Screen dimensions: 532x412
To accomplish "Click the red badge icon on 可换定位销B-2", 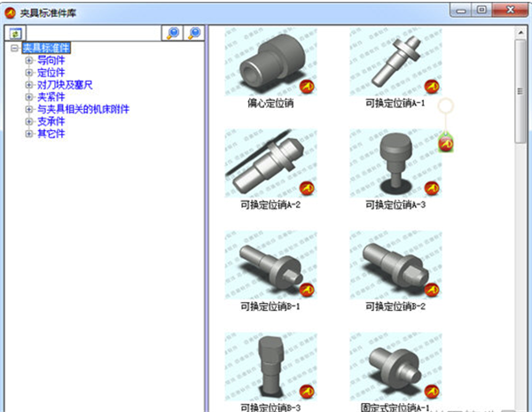I will (x=432, y=291).
